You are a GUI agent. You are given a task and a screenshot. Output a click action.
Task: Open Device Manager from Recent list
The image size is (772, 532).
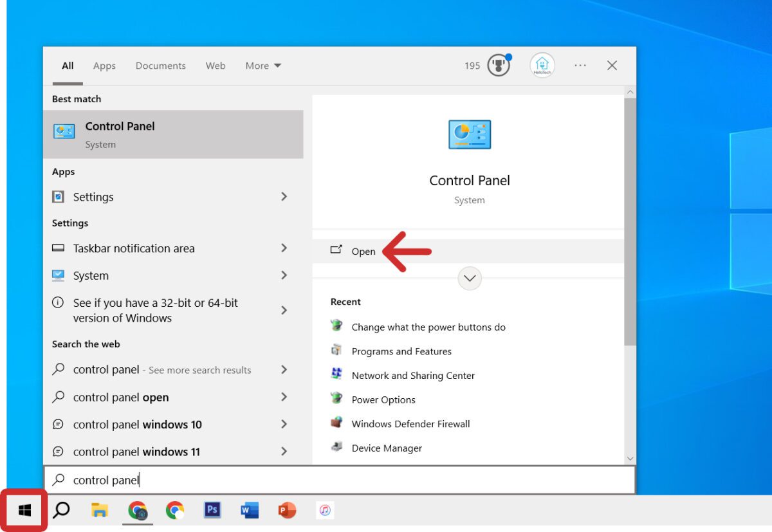387,448
